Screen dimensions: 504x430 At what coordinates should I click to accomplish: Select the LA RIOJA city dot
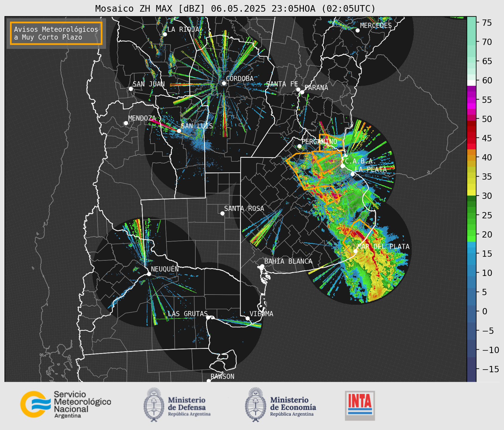tap(165, 34)
